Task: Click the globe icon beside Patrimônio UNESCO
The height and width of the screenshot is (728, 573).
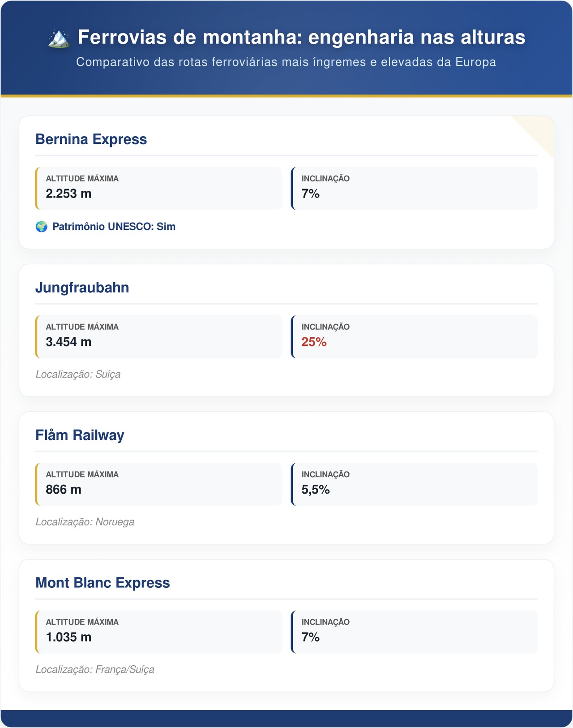Action: [x=42, y=227]
